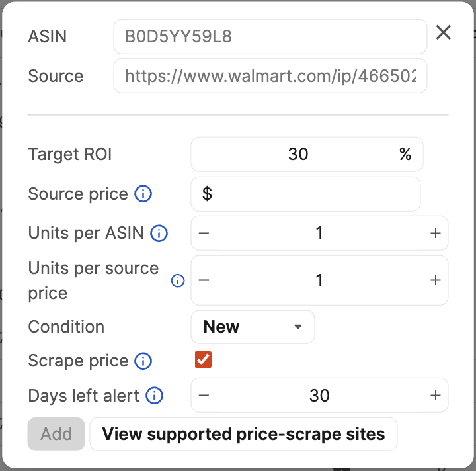Decrease Days left alert with minus
This screenshot has height=471, width=476.
point(204,396)
